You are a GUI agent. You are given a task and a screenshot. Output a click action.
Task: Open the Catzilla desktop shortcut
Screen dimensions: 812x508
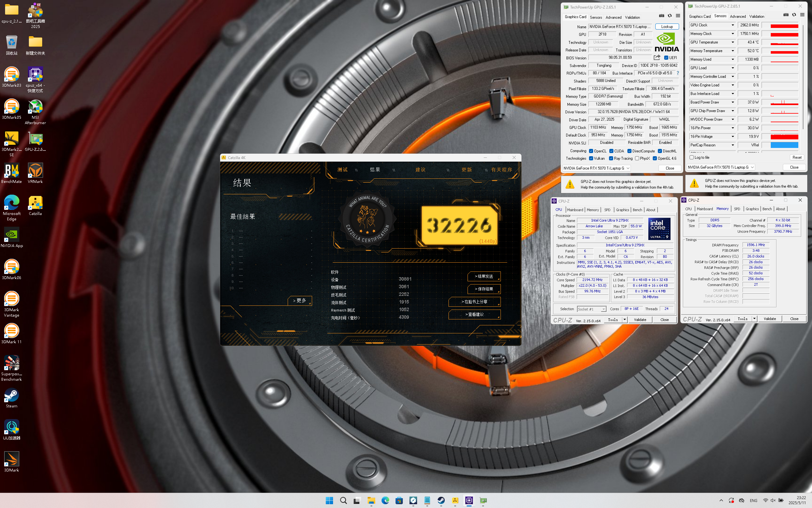(35, 206)
